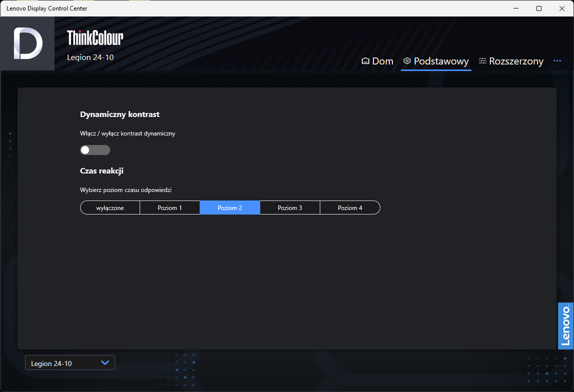This screenshot has width=574, height=392.
Task: Choose Poziom 4 response time
Action: 350,207
